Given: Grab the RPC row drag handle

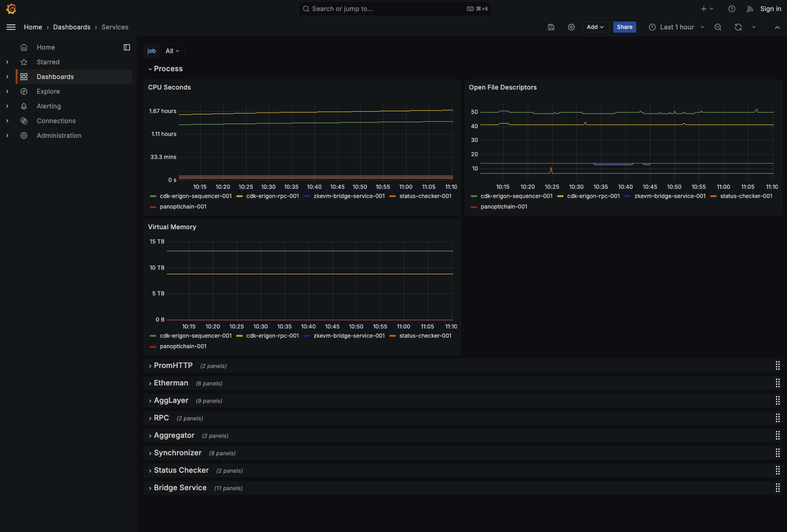Looking at the screenshot, I should point(778,418).
